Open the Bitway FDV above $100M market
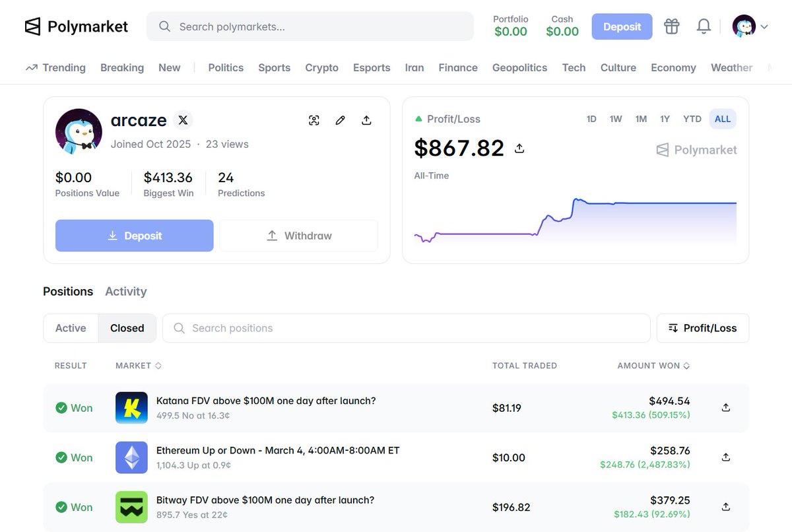The height and width of the screenshot is (532, 792). point(265,500)
